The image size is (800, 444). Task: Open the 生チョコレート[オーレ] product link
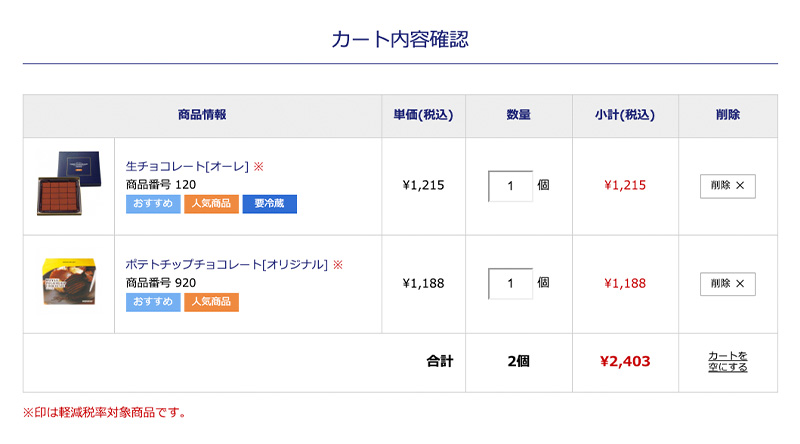point(187,166)
